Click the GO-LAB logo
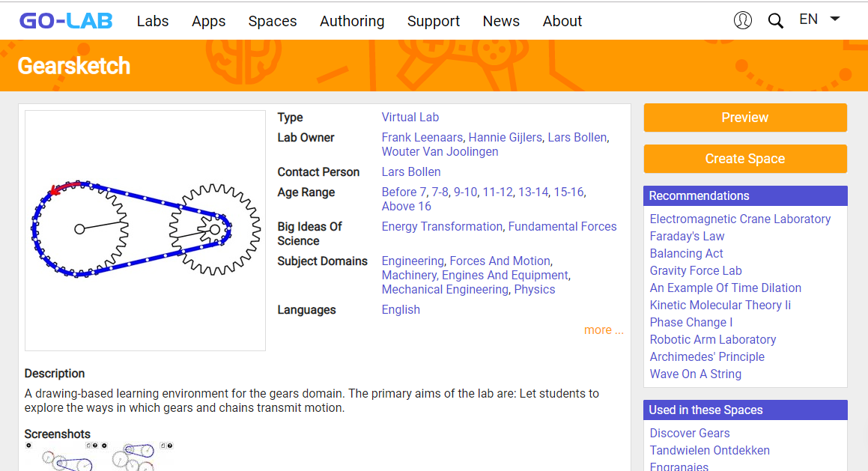Screen dimensions: 868x471 click(66, 21)
